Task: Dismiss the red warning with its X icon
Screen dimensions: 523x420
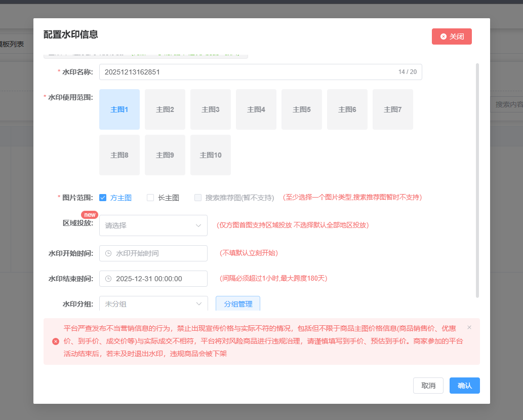Action: pyautogui.click(x=469, y=327)
